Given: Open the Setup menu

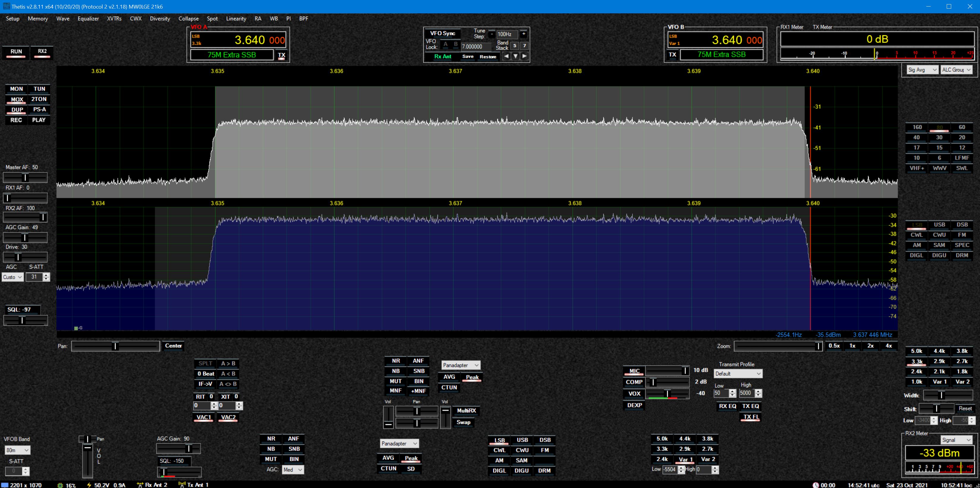Looking at the screenshot, I should point(12,19).
